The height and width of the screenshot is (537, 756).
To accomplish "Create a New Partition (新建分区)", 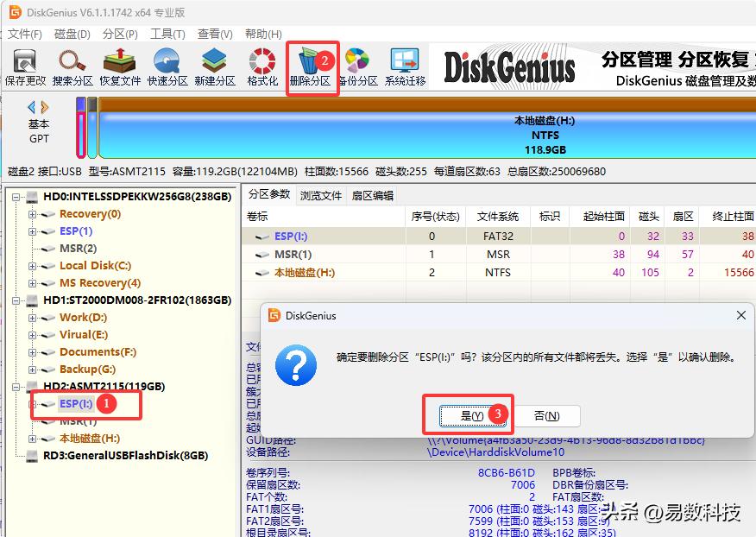I will coord(215,67).
